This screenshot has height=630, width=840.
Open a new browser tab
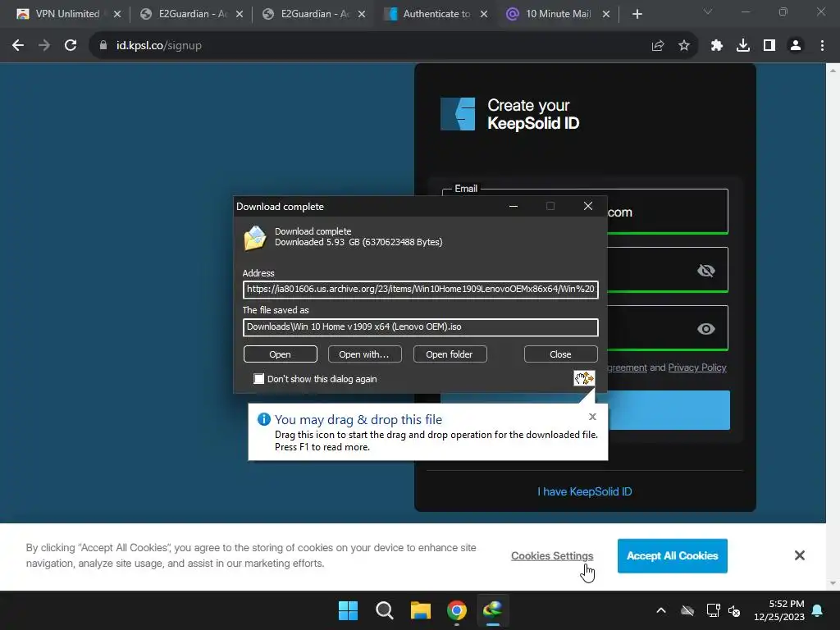point(637,15)
